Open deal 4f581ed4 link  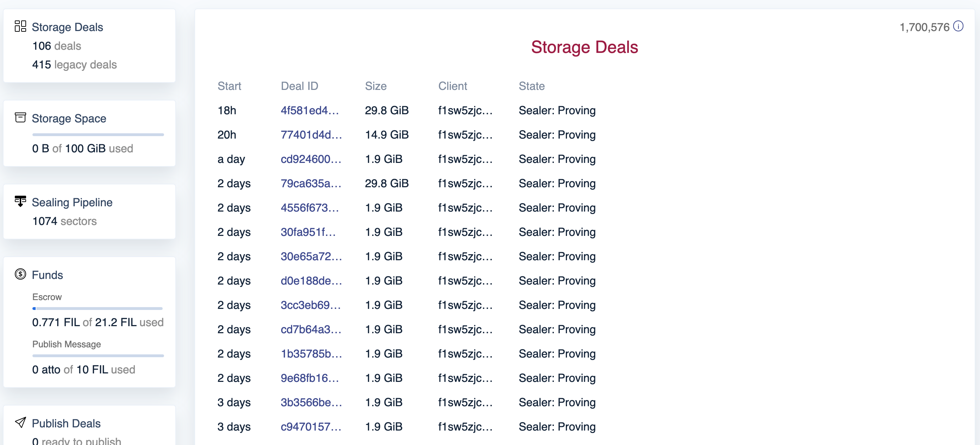pyautogui.click(x=310, y=110)
